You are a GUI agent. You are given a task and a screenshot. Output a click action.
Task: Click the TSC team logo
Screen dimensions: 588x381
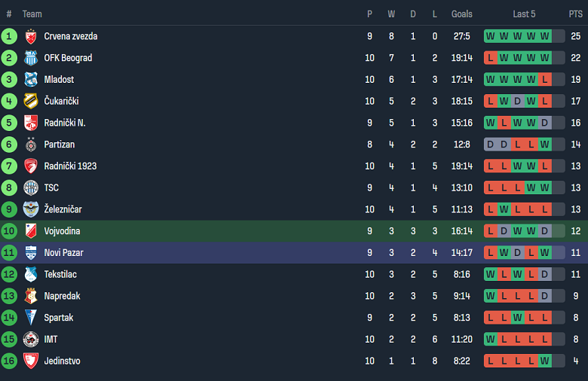(x=31, y=187)
